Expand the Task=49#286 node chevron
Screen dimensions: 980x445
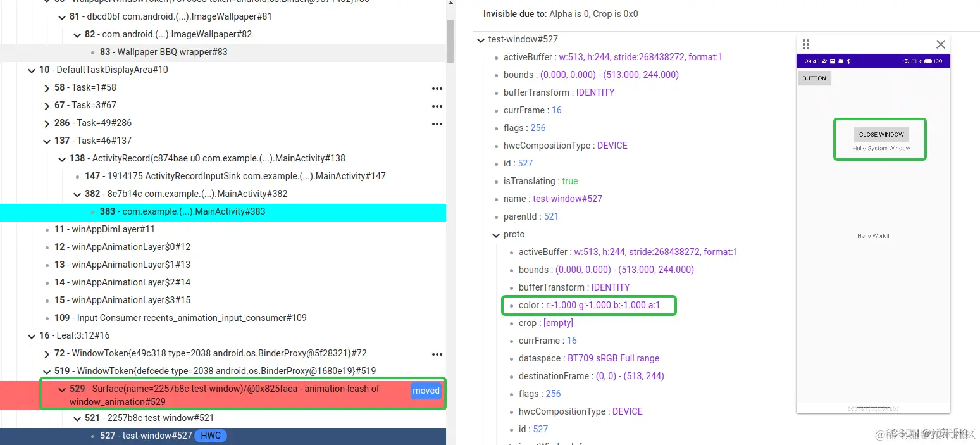[47, 123]
